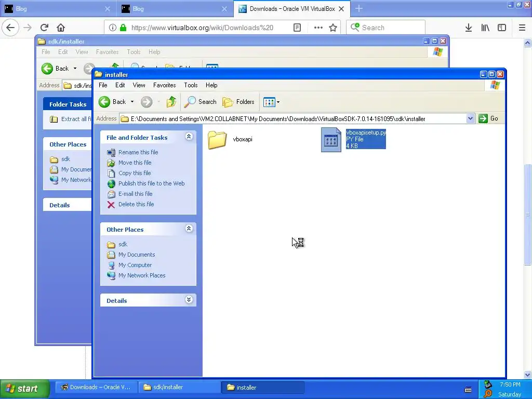Click browser back arrow
The width and height of the screenshot is (532, 399).
10,28
